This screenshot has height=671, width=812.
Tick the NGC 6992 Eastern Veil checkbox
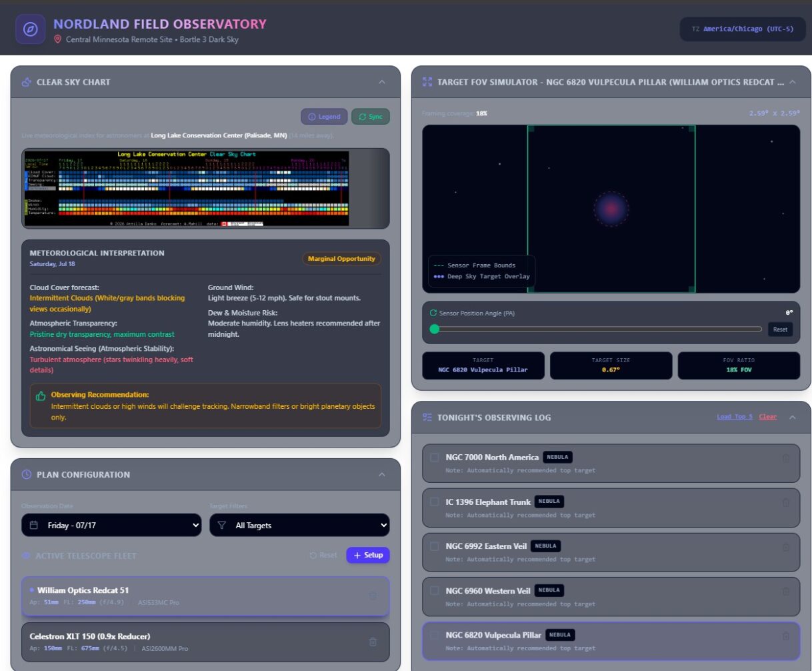435,546
